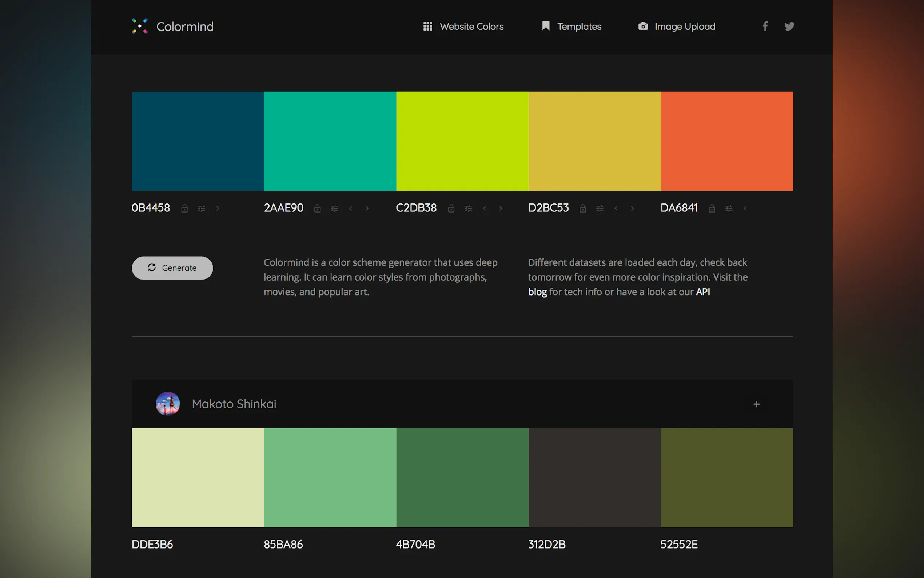Open the blog link in the description
Viewport: 924px width, 578px height.
pyautogui.click(x=537, y=292)
